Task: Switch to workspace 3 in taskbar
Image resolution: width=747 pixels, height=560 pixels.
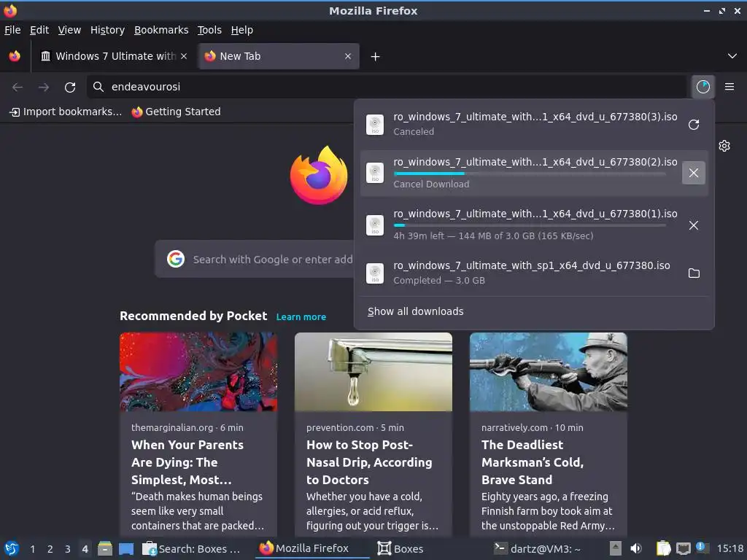Action: coord(68,549)
